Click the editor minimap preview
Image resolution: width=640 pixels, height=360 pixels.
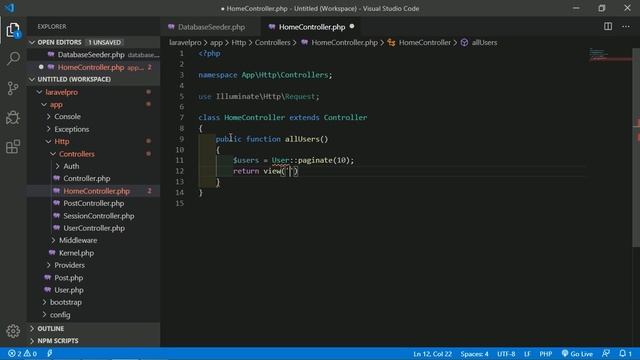click(x=610, y=55)
